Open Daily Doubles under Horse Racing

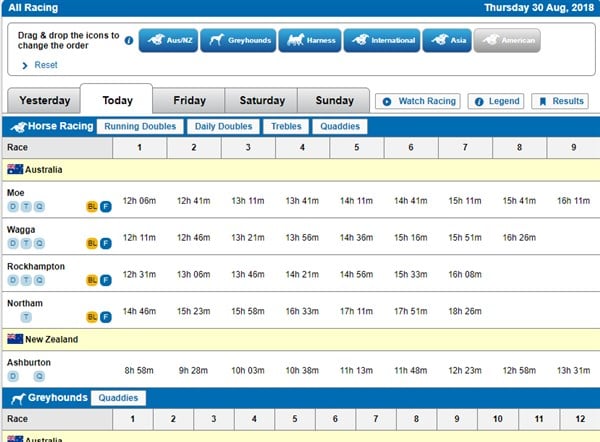[223, 126]
